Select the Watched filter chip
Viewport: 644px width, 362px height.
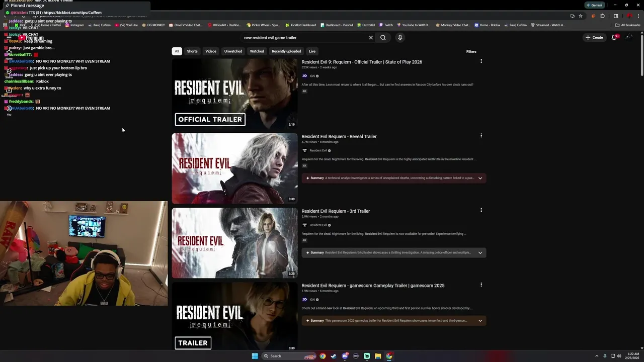257,51
